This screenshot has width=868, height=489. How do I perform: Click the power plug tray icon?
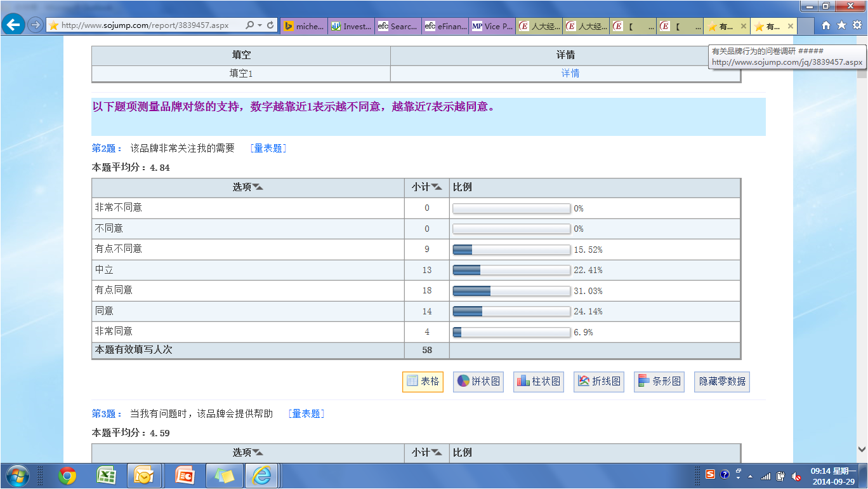click(x=781, y=476)
